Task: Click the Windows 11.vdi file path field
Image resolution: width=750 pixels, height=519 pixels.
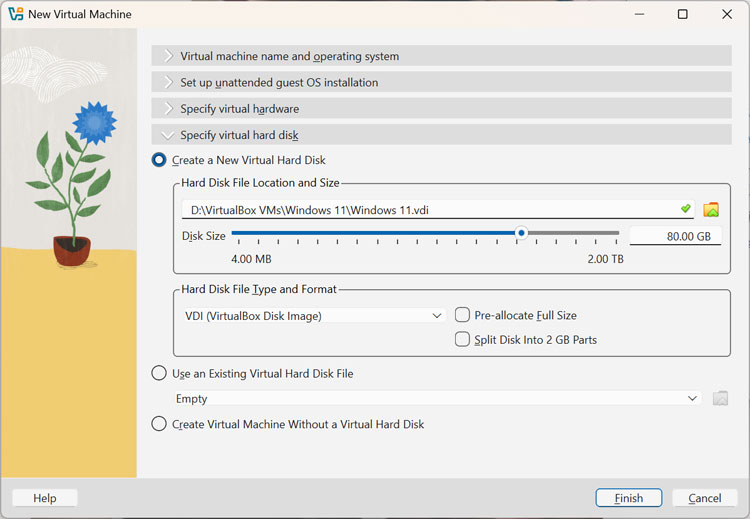Action: tap(437, 210)
